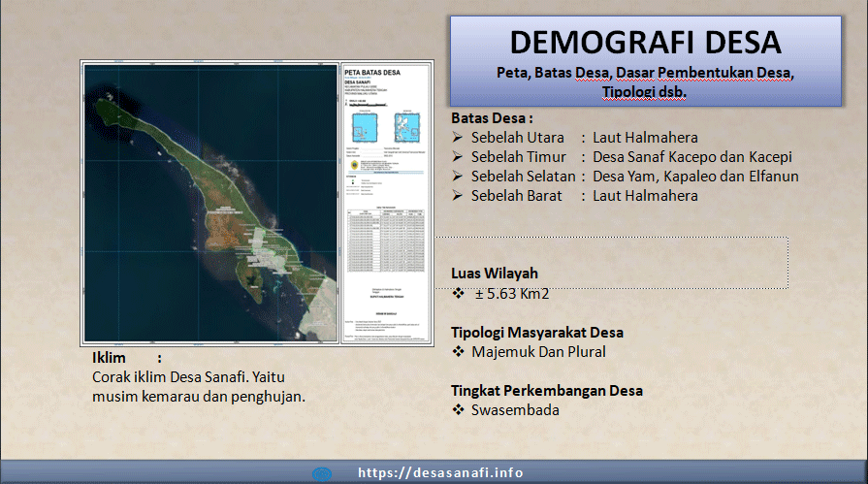The image size is (868, 484).
Task: Click the PETA BATAS DESA legend panel
Action: point(383,204)
